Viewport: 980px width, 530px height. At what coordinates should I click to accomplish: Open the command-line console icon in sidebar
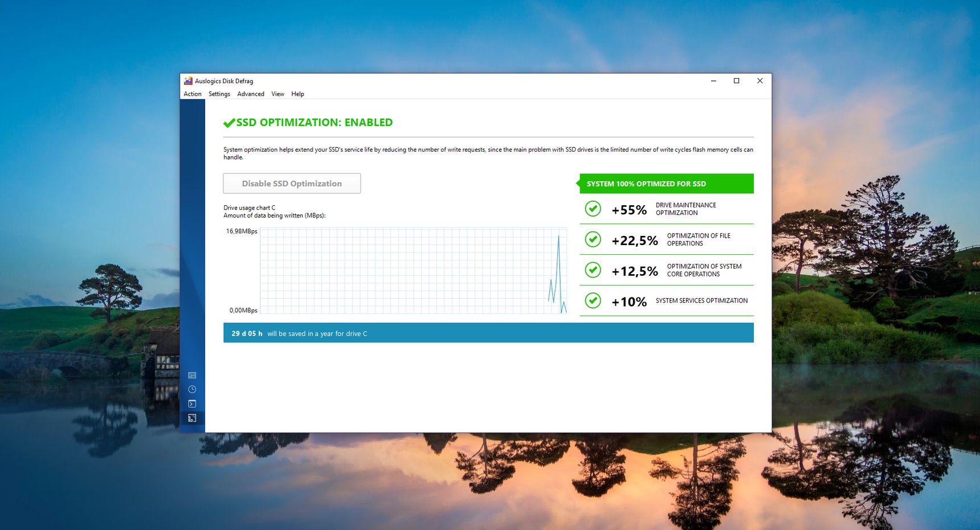(x=192, y=403)
